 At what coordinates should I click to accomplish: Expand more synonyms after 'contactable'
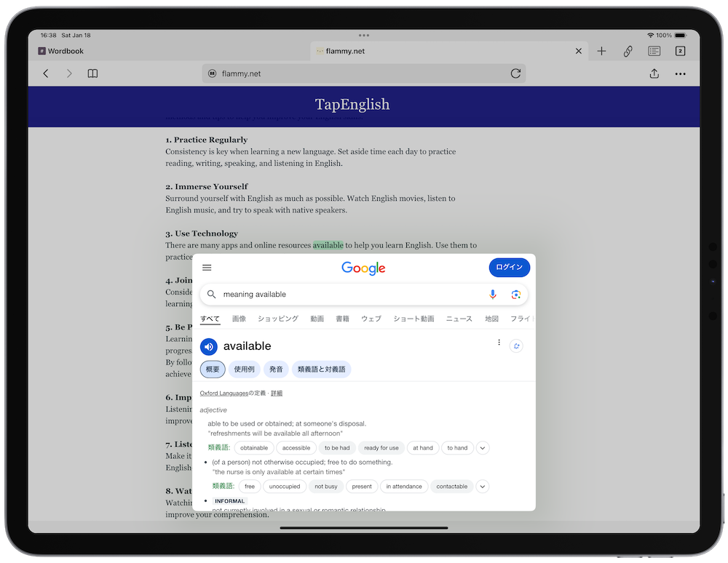[483, 487]
